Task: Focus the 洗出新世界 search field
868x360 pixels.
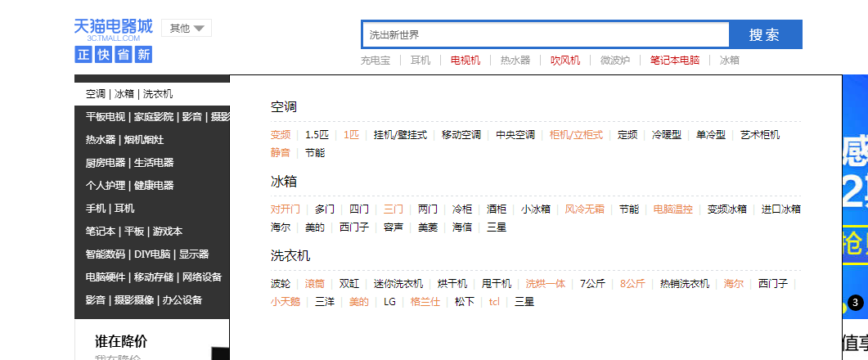Action: click(546, 35)
